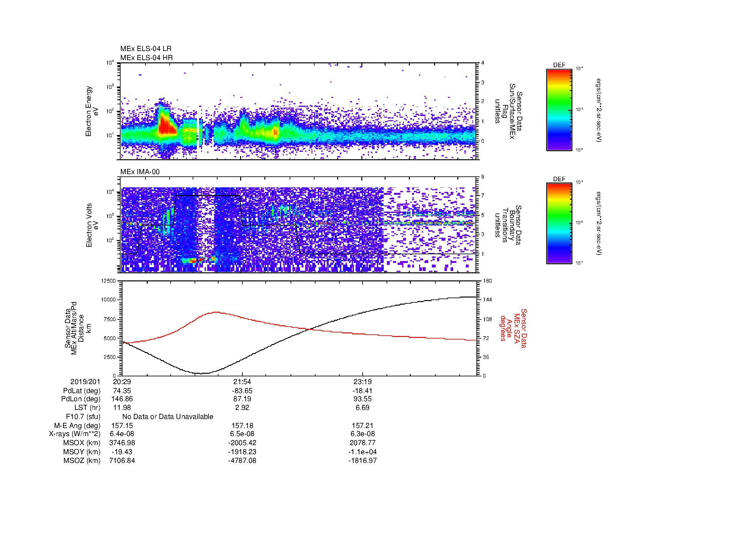
Task: Click the MSOZ value '-4787.08'
Action: [242, 461]
